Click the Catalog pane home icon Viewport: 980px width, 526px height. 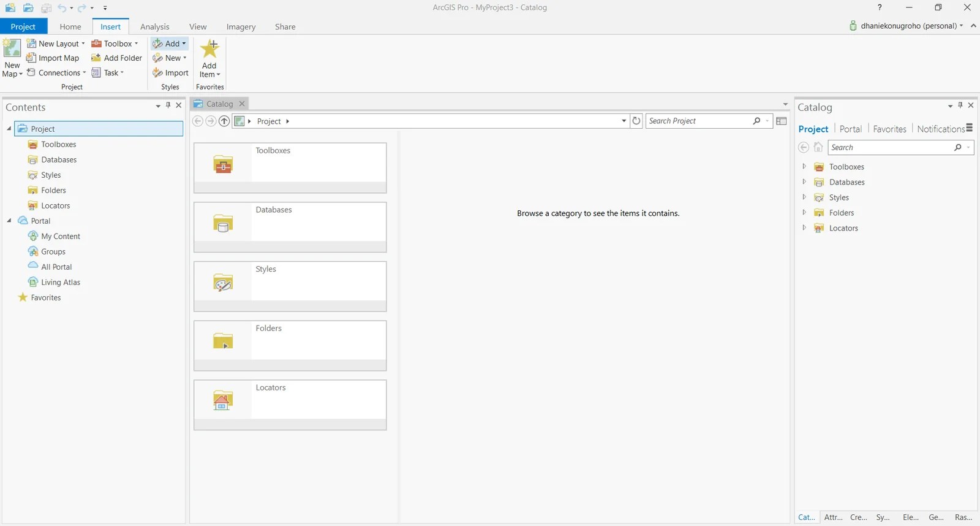pyautogui.click(x=818, y=147)
